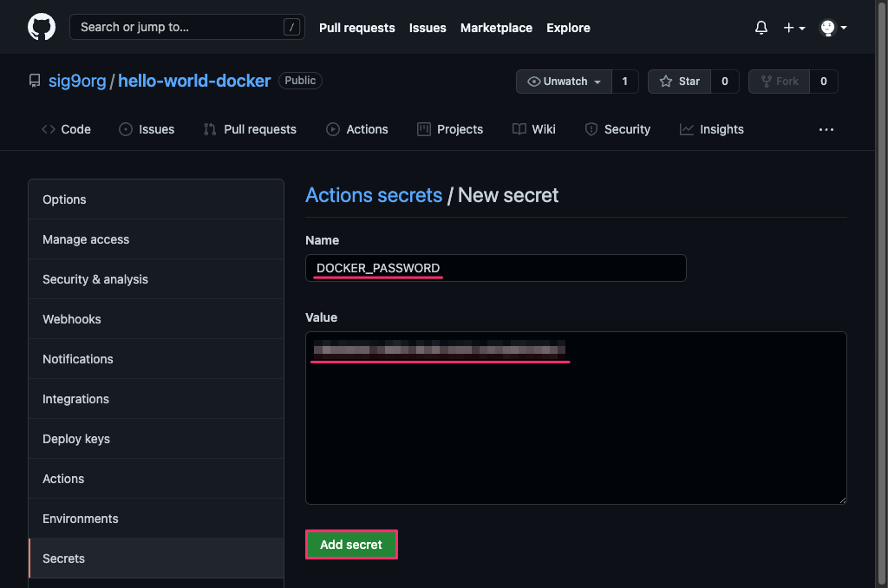888x588 pixels.
Task: Open the stargazers count 0
Action: pyautogui.click(x=724, y=81)
